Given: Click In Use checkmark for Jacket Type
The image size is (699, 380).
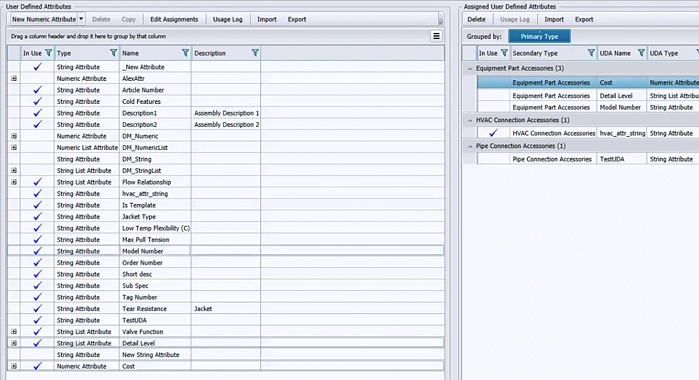Looking at the screenshot, I should [x=37, y=216].
